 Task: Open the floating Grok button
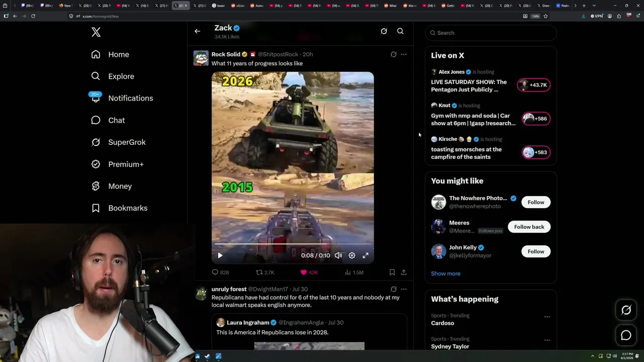[626, 310]
